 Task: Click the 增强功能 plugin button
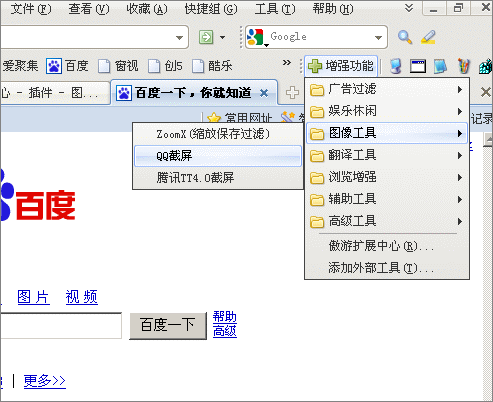tap(341, 66)
